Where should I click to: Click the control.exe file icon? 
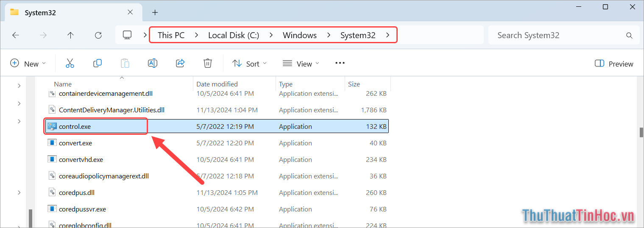[52, 126]
